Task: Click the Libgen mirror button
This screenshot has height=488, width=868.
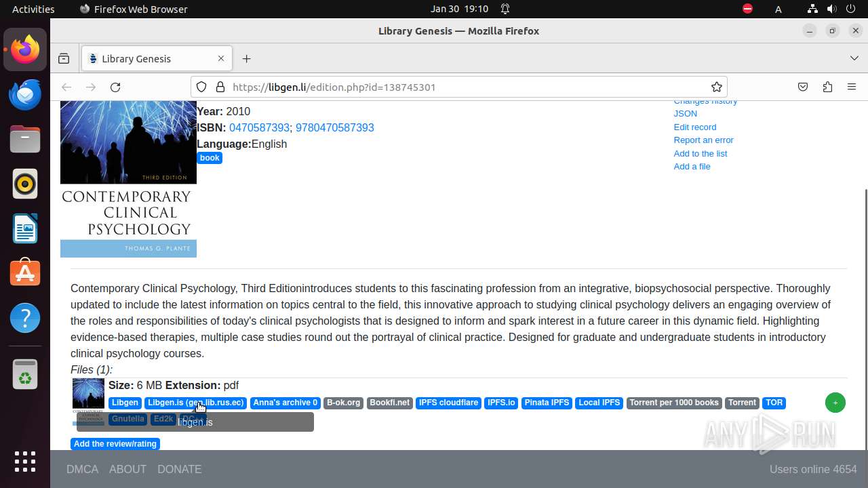Action: [x=125, y=403]
